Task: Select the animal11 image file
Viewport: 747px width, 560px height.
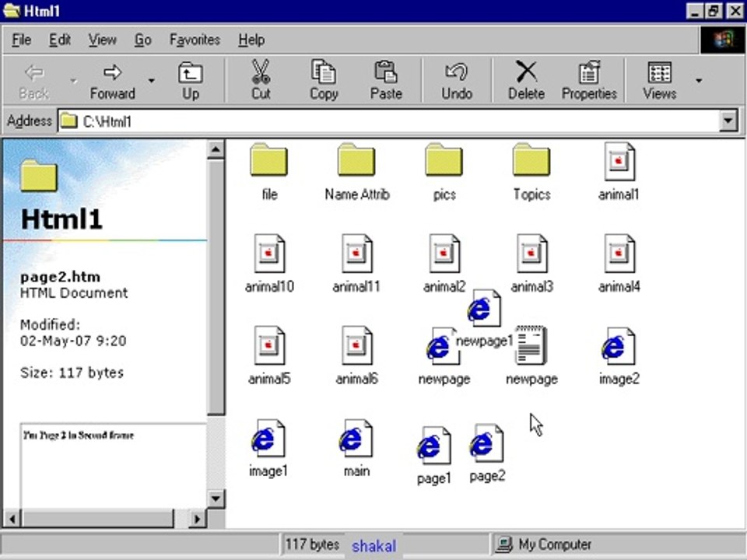Action: (x=356, y=264)
